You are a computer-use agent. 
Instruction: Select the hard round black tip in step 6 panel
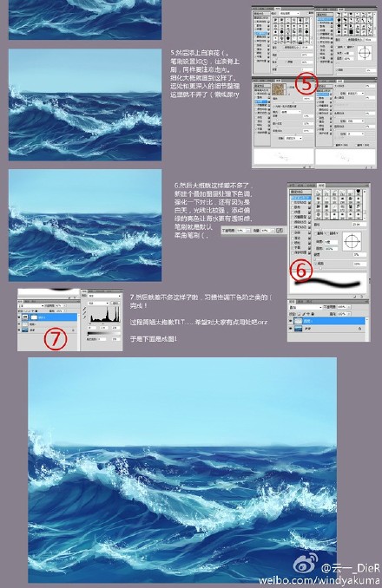(358, 192)
